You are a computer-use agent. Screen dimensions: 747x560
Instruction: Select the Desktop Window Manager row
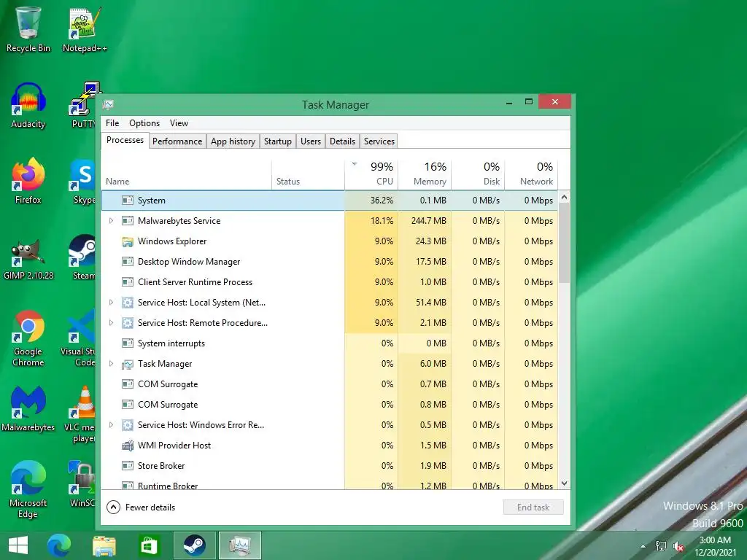[x=330, y=262]
